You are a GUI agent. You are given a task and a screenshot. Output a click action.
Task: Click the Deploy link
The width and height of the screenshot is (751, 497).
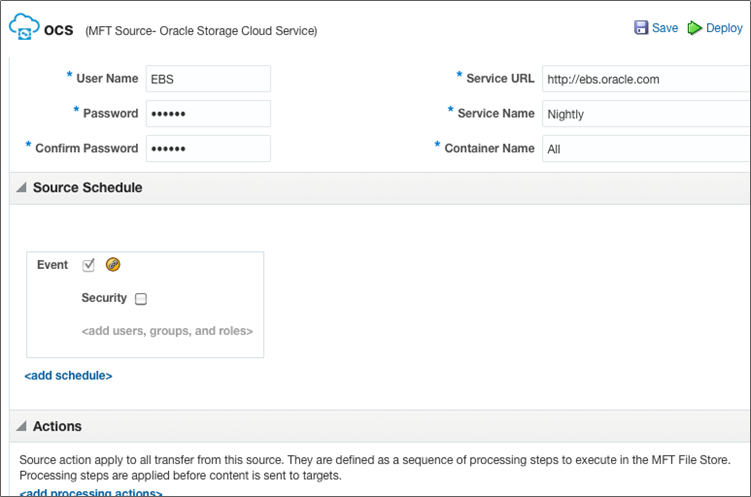point(724,28)
